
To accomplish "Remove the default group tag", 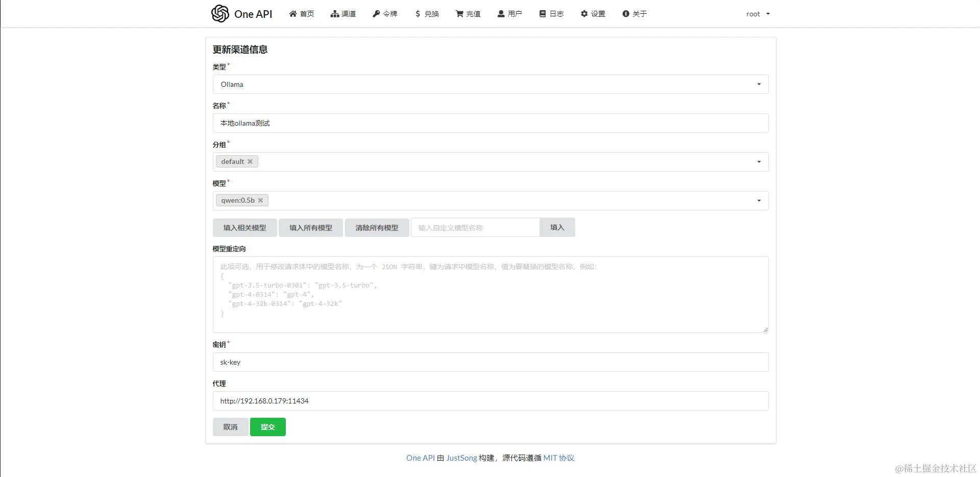I will (250, 161).
